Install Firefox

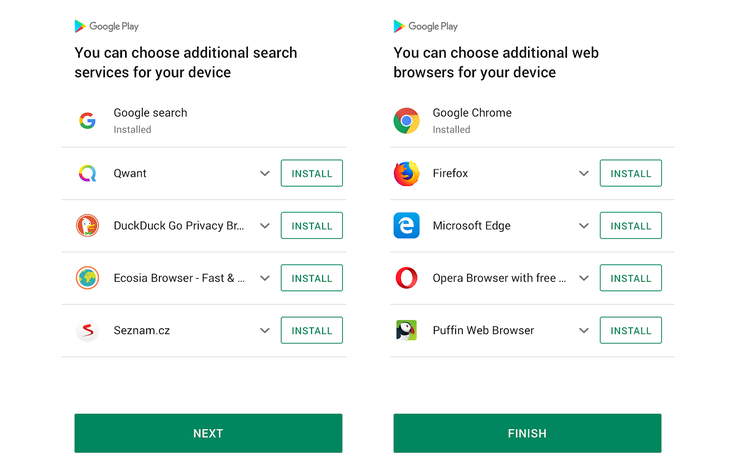click(x=631, y=173)
